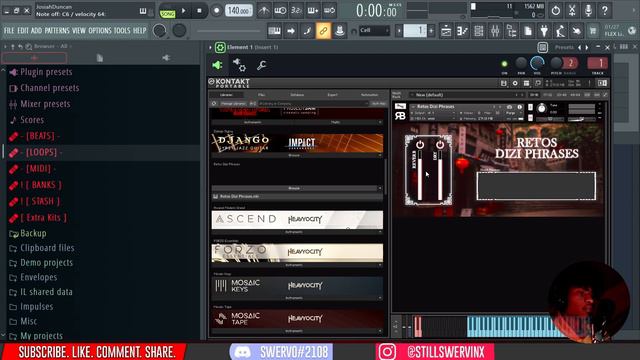The width and height of the screenshot is (640, 360).
Task: Open the Channel rack icon
Action: pos(479,31)
